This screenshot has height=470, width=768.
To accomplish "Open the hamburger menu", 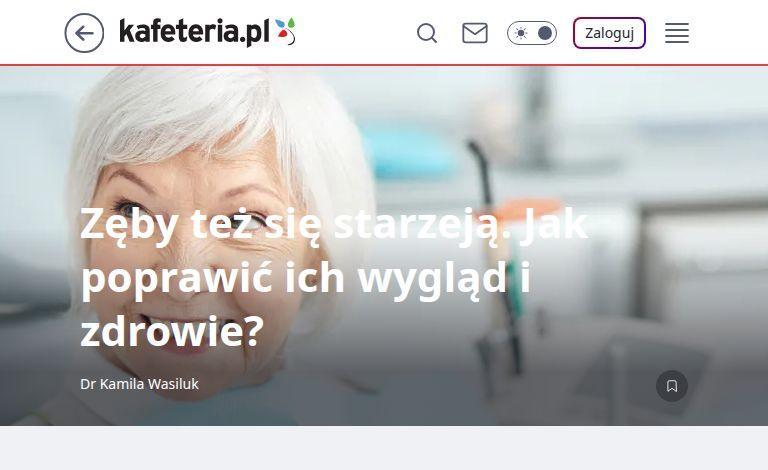I will point(677,33).
